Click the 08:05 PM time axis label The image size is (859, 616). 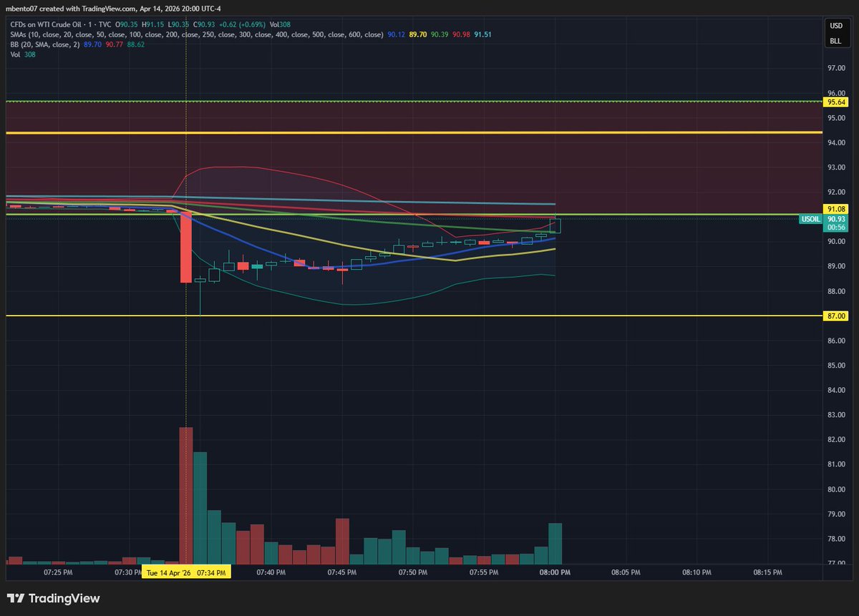(x=626, y=573)
